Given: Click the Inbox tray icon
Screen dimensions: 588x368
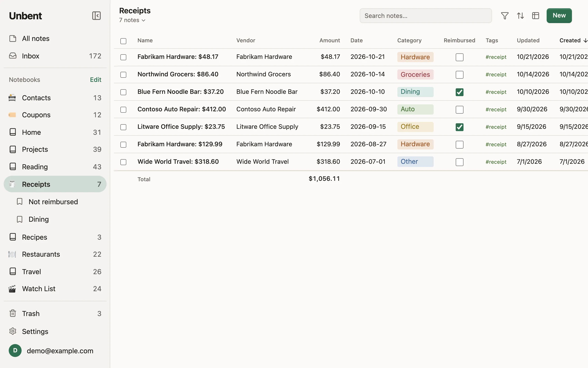Looking at the screenshot, I should [x=13, y=56].
